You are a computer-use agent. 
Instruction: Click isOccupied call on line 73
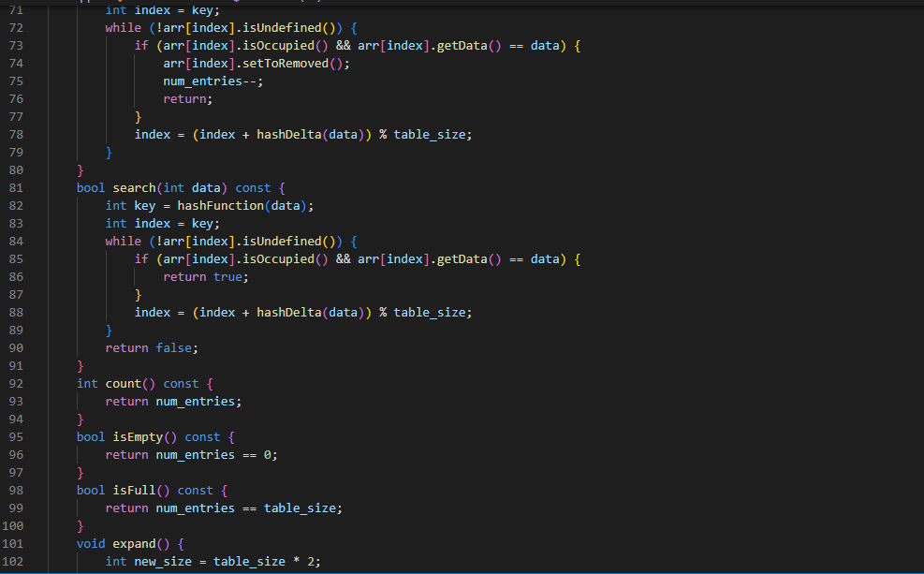click(x=278, y=45)
